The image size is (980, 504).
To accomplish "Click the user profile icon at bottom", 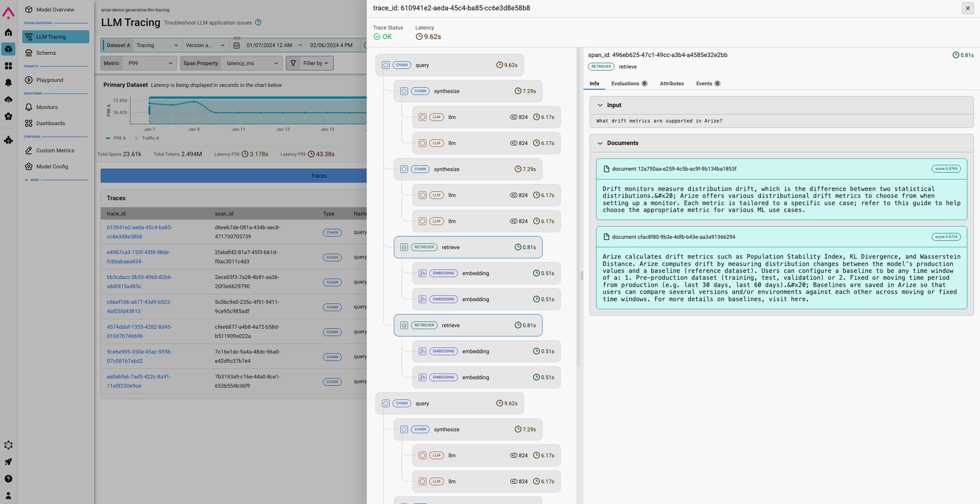I will (x=9, y=496).
